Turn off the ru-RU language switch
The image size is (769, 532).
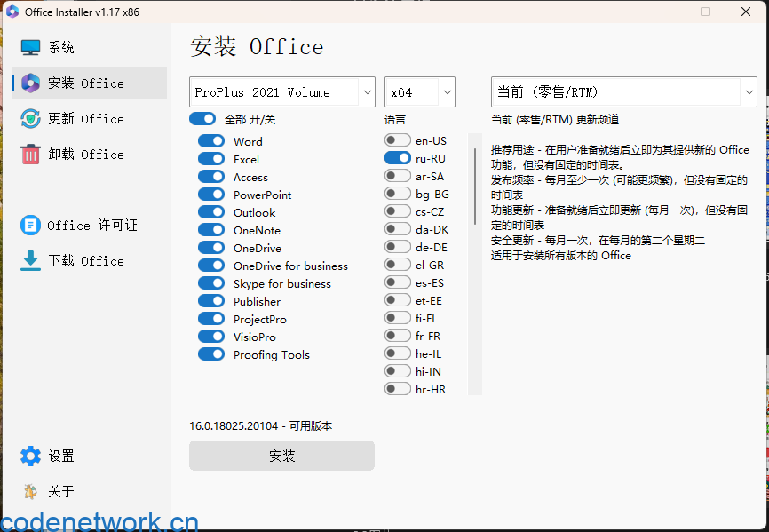(x=398, y=158)
